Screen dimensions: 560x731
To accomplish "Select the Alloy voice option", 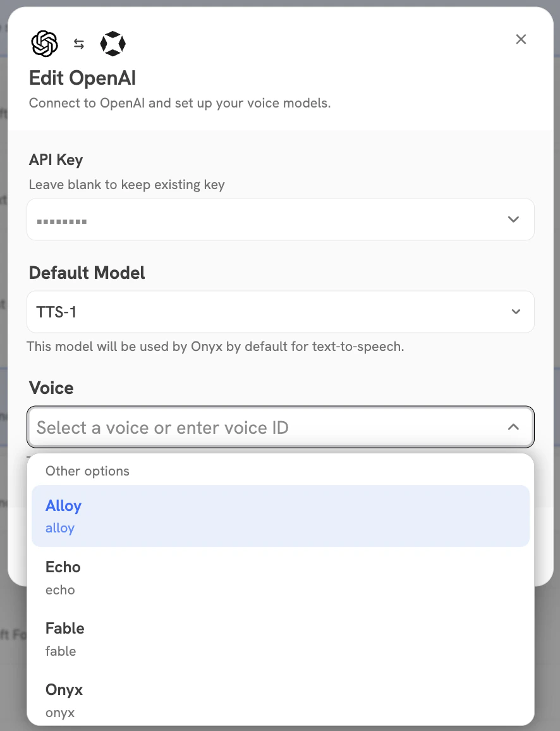I will coord(280,515).
